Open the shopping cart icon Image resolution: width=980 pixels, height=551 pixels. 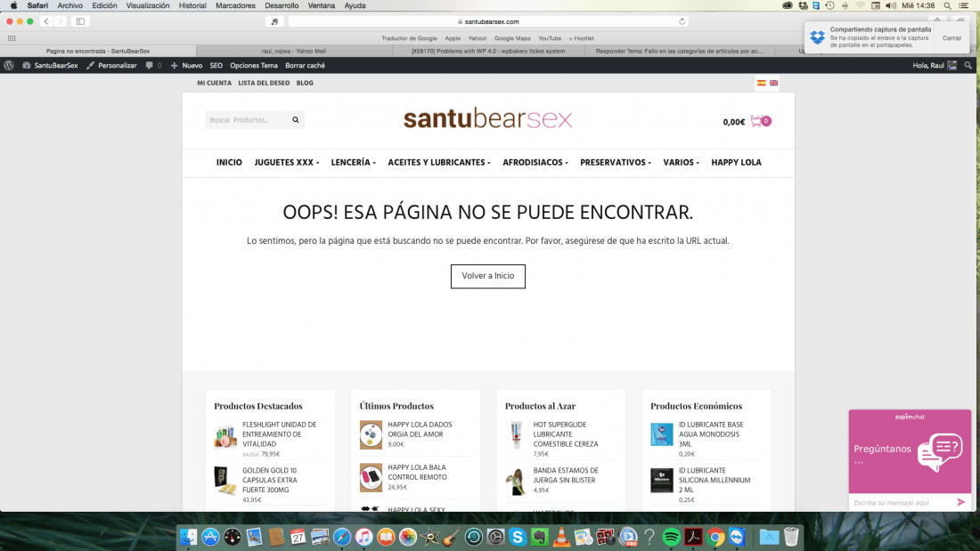[761, 121]
